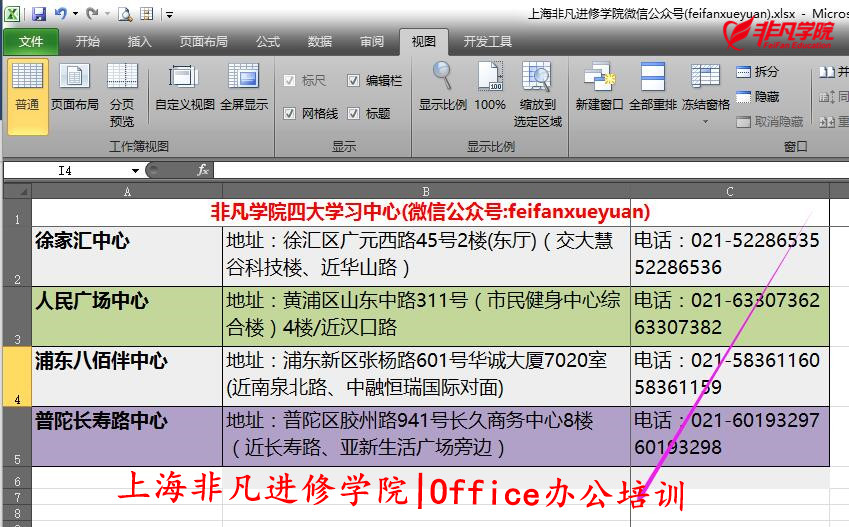Switch to the 开始 ribbon tab

[87, 41]
